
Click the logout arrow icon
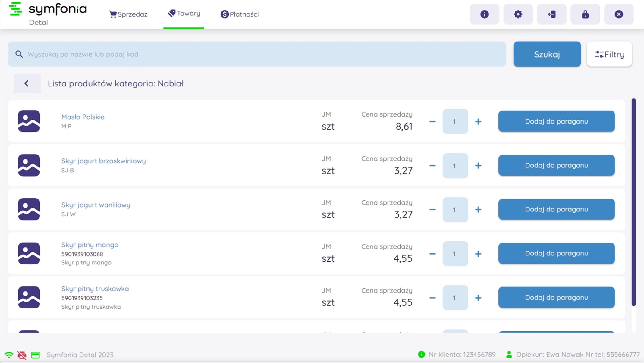pos(551,14)
